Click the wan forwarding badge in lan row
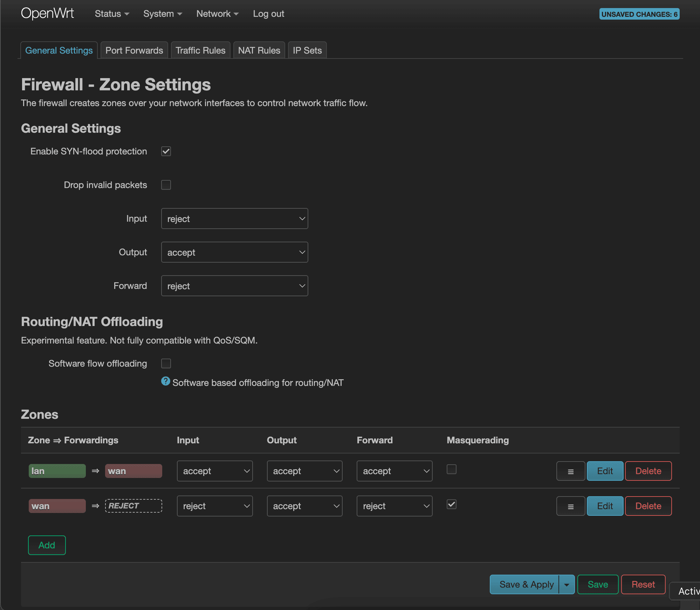The width and height of the screenshot is (700, 610). [133, 471]
